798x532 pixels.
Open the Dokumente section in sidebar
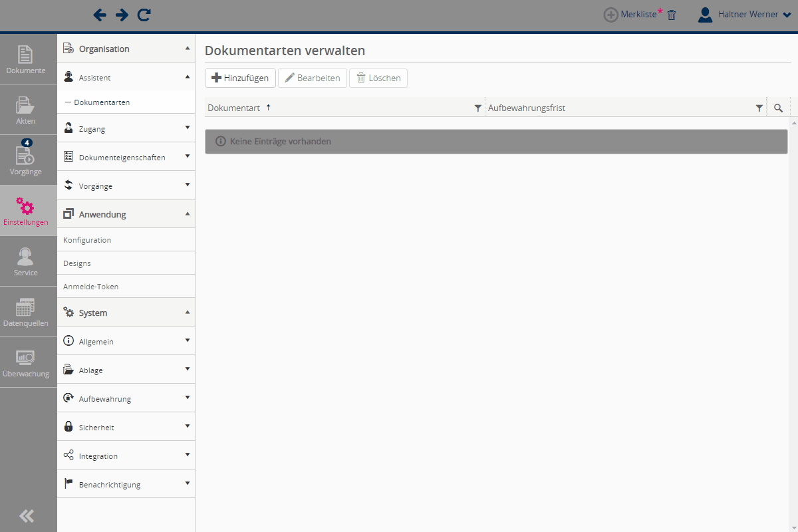(26, 59)
